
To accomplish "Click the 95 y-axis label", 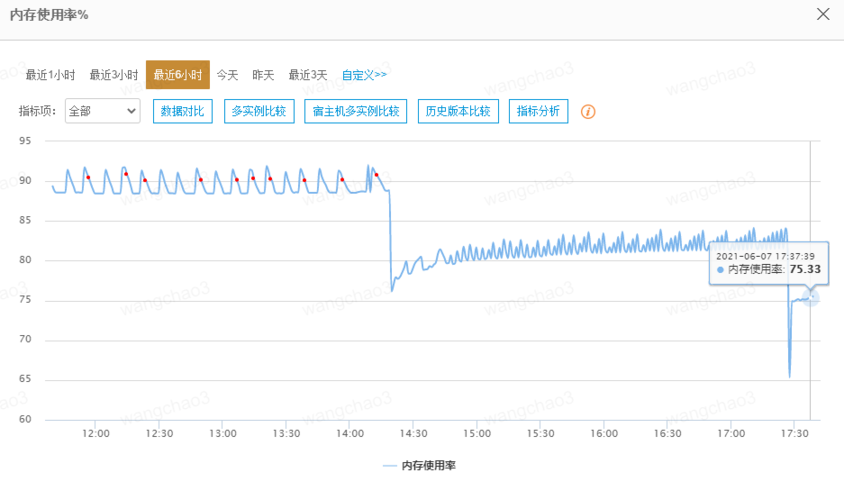I will click(x=25, y=141).
